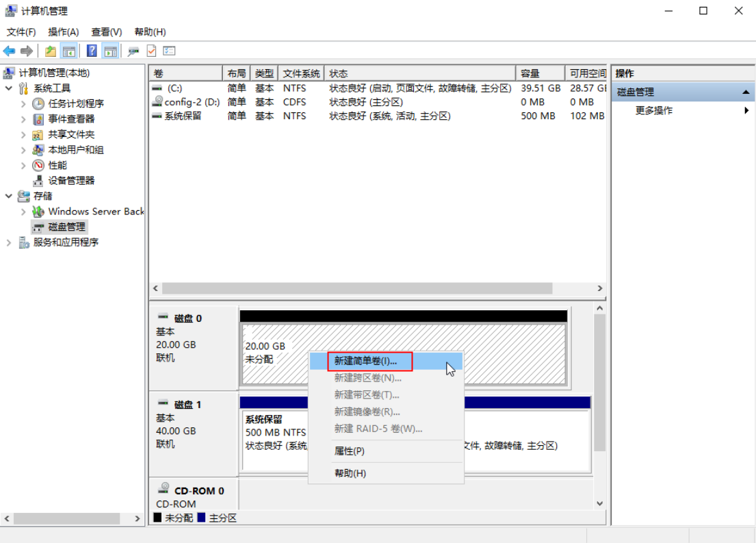Expand the 性能 node arrow
Image resolution: width=756 pixels, height=543 pixels.
point(23,166)
